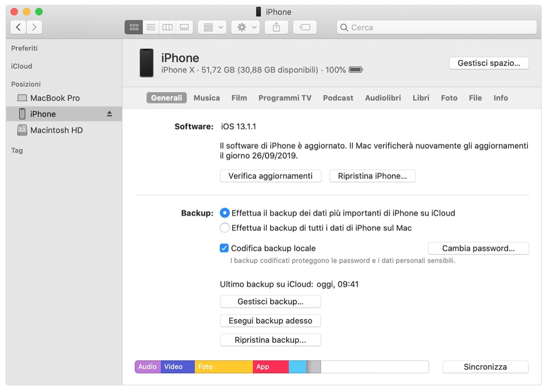Switch to icon view in the toolbar
The image size is (548, 392).
point(133,27)
